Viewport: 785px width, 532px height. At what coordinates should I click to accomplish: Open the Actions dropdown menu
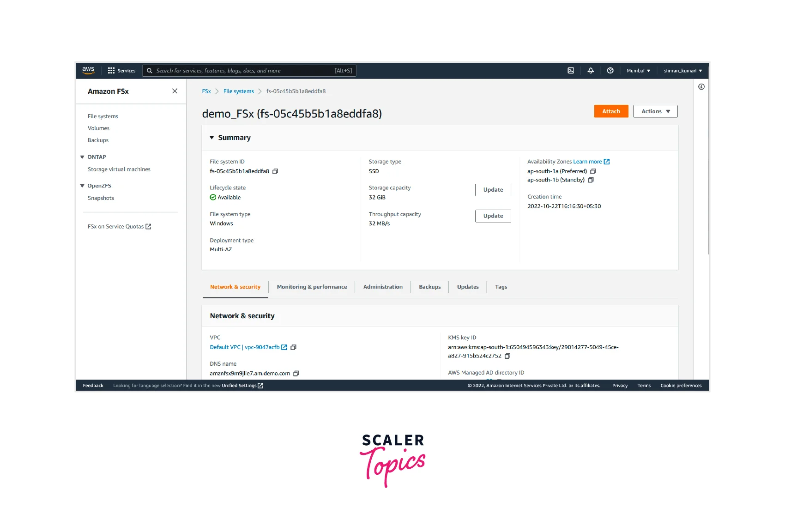click(655, 111)
